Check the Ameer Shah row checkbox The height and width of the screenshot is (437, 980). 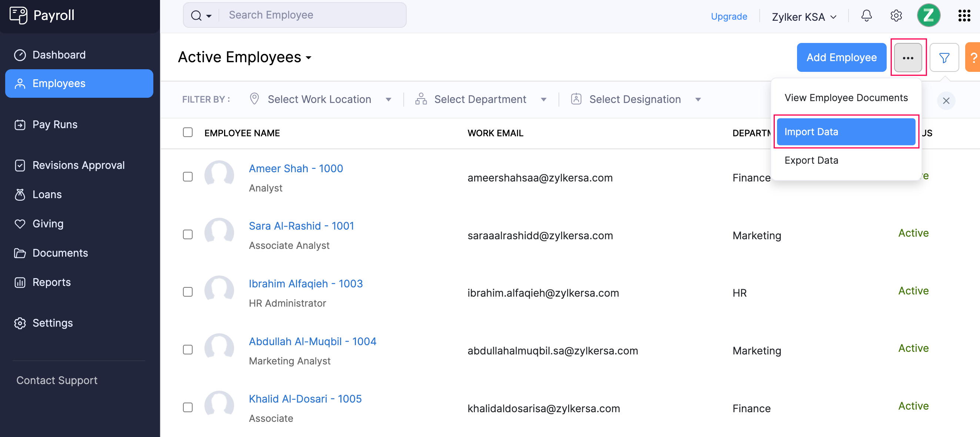pos(187,177)
